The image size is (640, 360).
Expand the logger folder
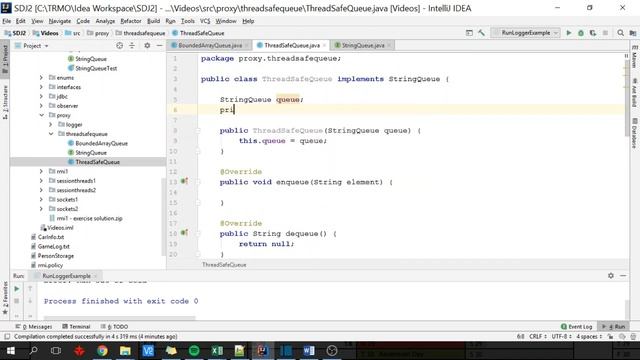click(51, 124)
